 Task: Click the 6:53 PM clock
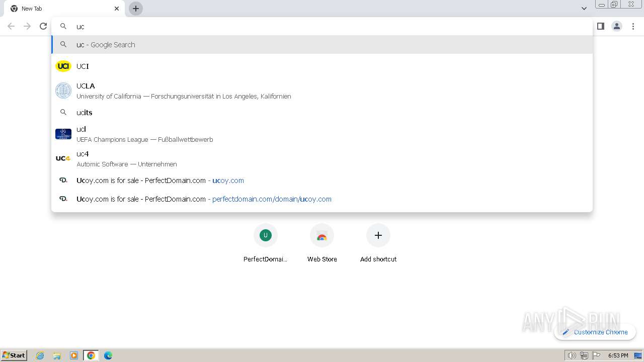pyautogui.click(x=618, y=355)
